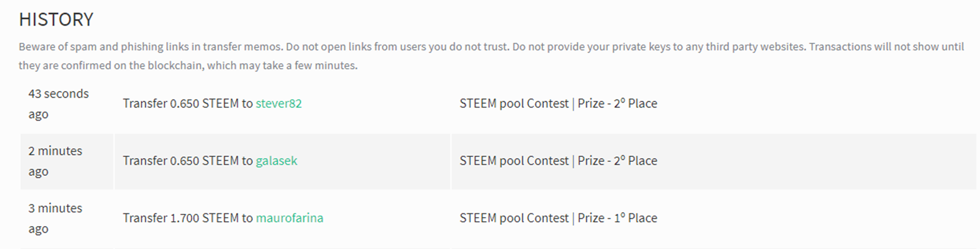980x249 pixels.
Task: Select the 0.650 STEEM amount sent to stever82
Action: tap(204, 103)
